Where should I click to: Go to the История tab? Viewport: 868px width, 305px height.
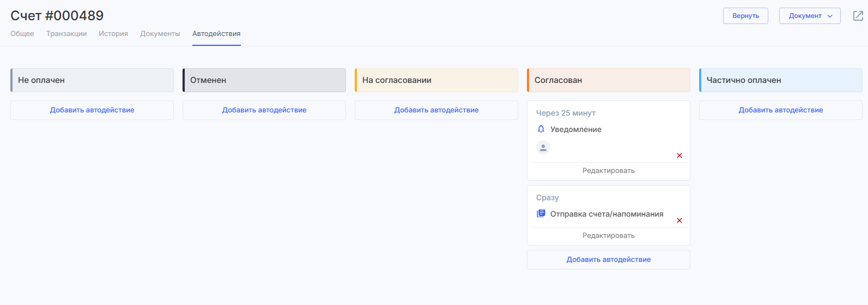pos(113,34)
